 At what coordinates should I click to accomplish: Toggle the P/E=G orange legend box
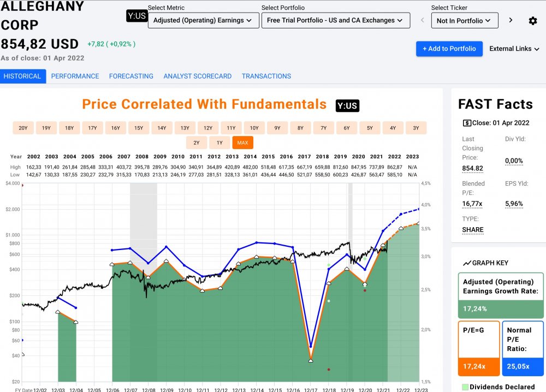pos(478,348)
